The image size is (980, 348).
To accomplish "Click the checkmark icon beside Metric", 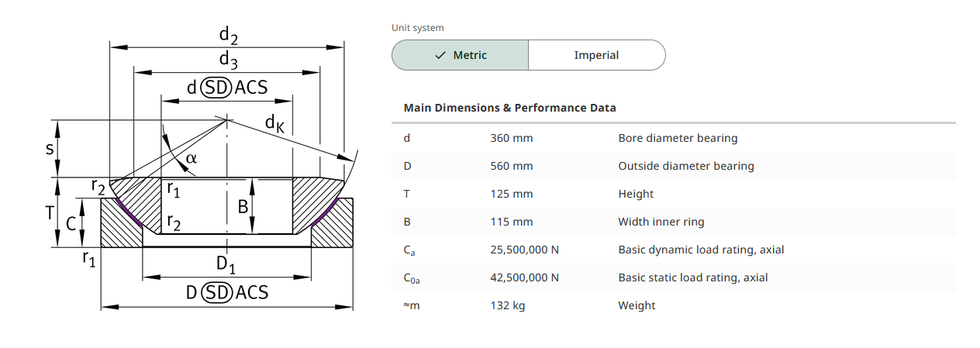I will click(x=440, y=55).
